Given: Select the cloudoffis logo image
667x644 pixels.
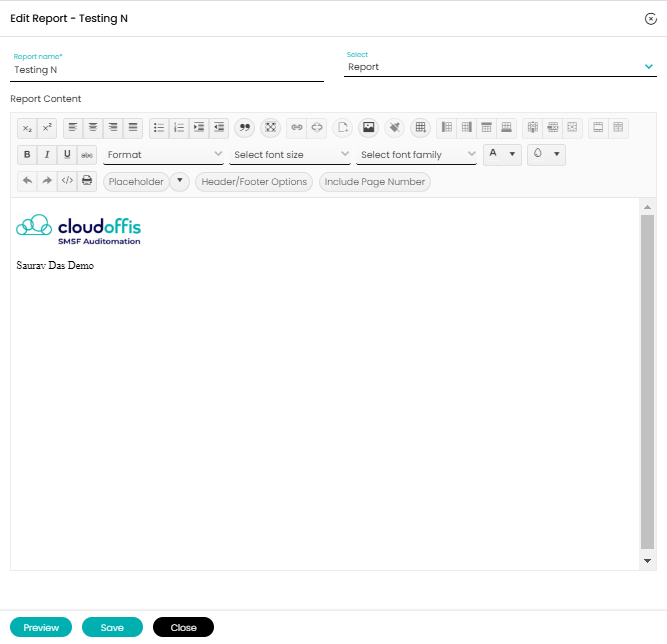Looking at the screenshot, I should coord(78,230).
